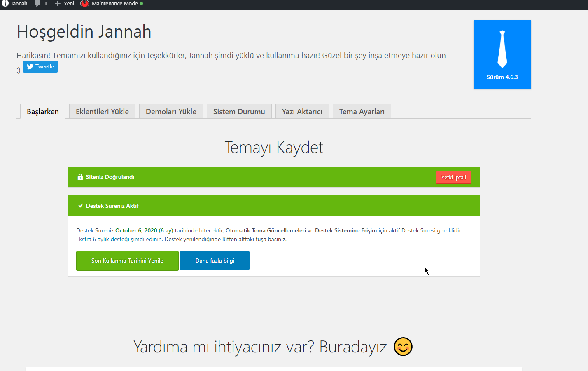Click the Tweetle button
Screen dimensions: 588x371
(40, 67)
